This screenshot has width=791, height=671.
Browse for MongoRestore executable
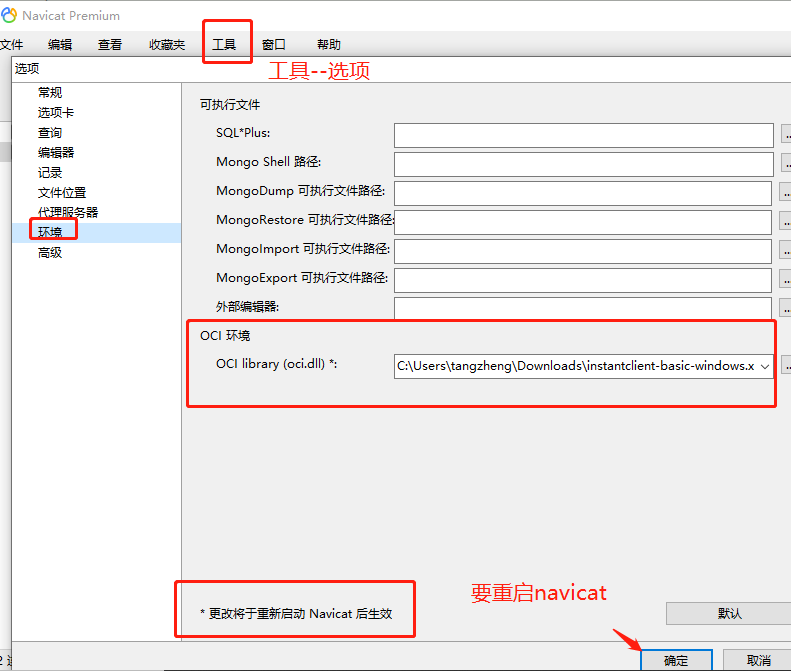[x=786, y=222]
